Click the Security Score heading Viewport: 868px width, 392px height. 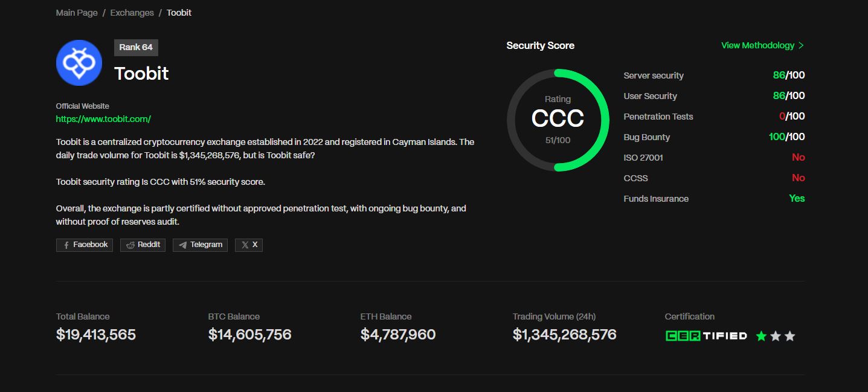click(x=541, y=45)
